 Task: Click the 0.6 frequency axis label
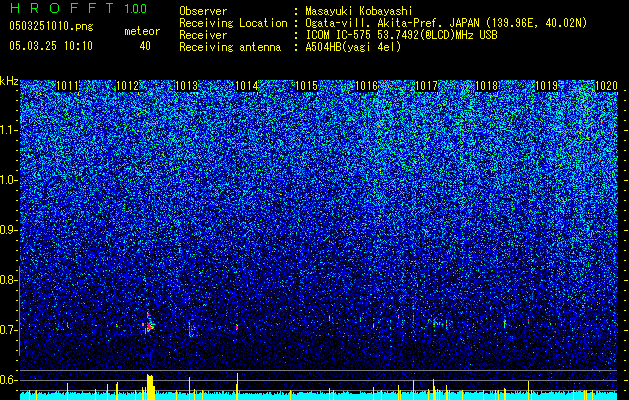pos(8,380)
